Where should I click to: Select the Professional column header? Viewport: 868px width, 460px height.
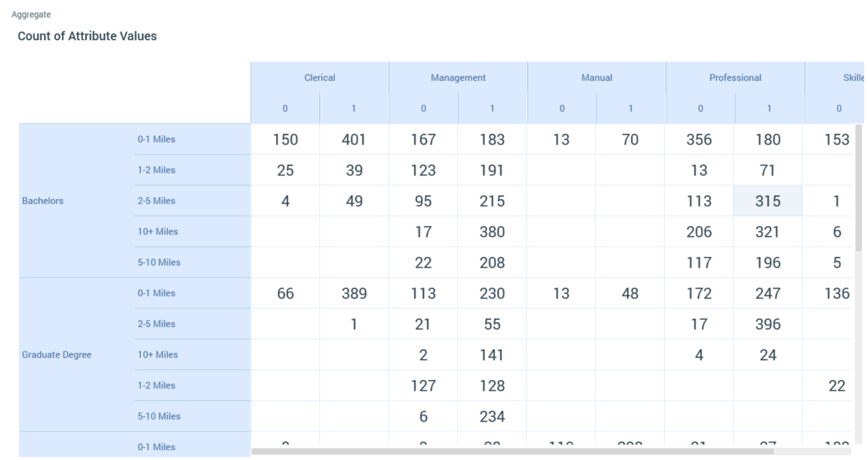click(735, 78)
